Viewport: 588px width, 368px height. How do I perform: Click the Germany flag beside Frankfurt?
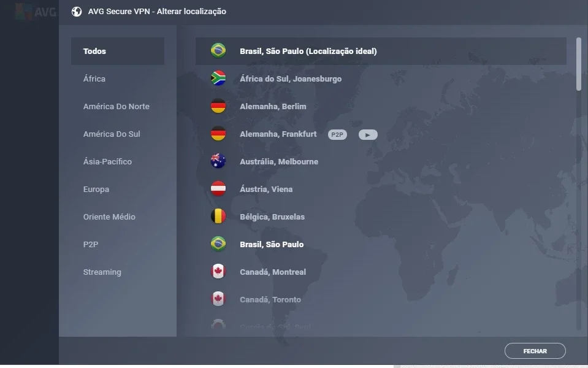click(218, 134)
